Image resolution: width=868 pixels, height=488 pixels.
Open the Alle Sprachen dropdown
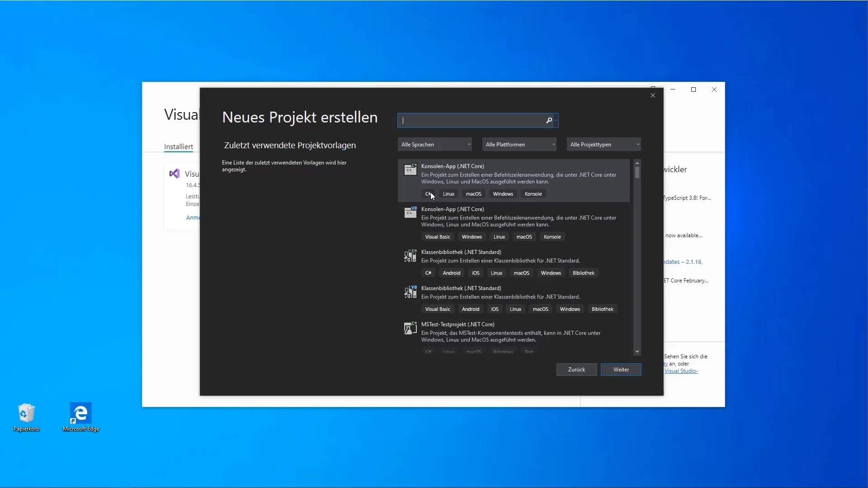click(x=435, y=145)
